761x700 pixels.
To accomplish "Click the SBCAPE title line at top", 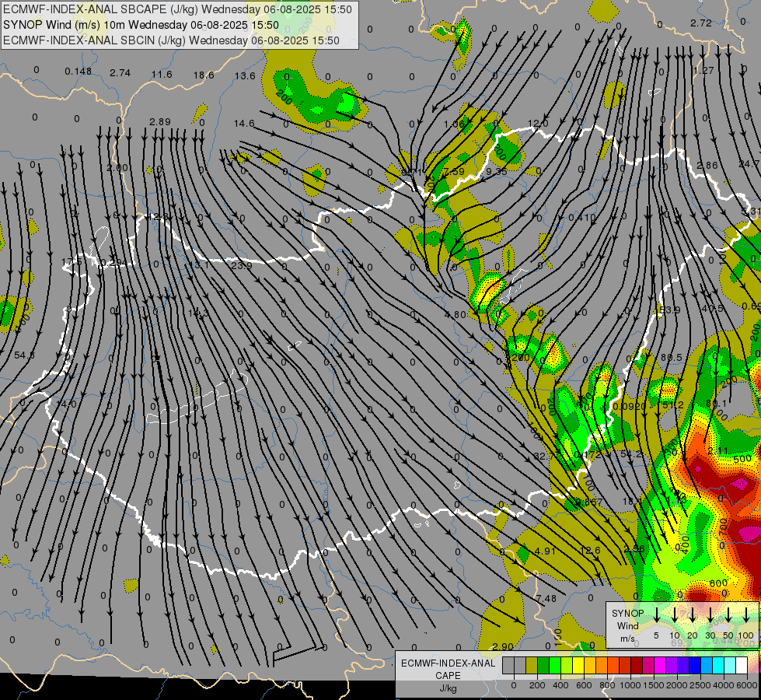I will pos(177,9).
